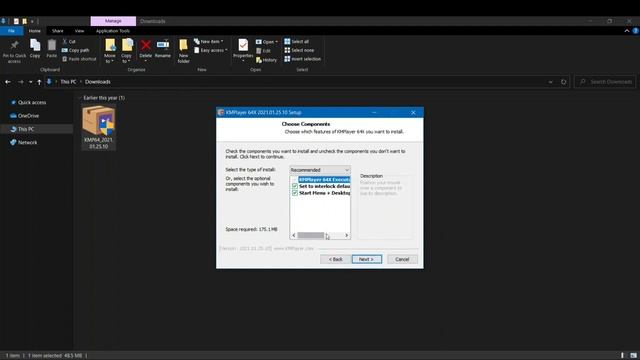640x360 pixels.
Task: Expand the New item dropdown
Action: point(210,42)
